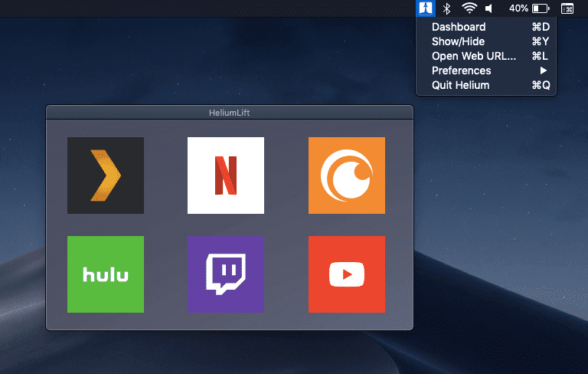This screenshot has width=588, height=374.
Task: Open the Preferences menu entry
Action: (x=486, y=71)
